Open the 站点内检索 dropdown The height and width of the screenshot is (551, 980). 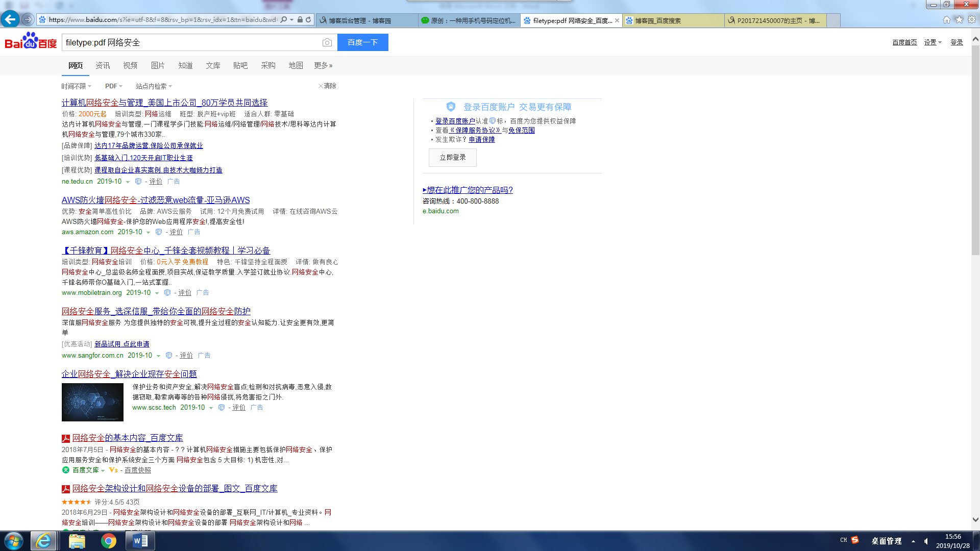click(x=154, y=86)
